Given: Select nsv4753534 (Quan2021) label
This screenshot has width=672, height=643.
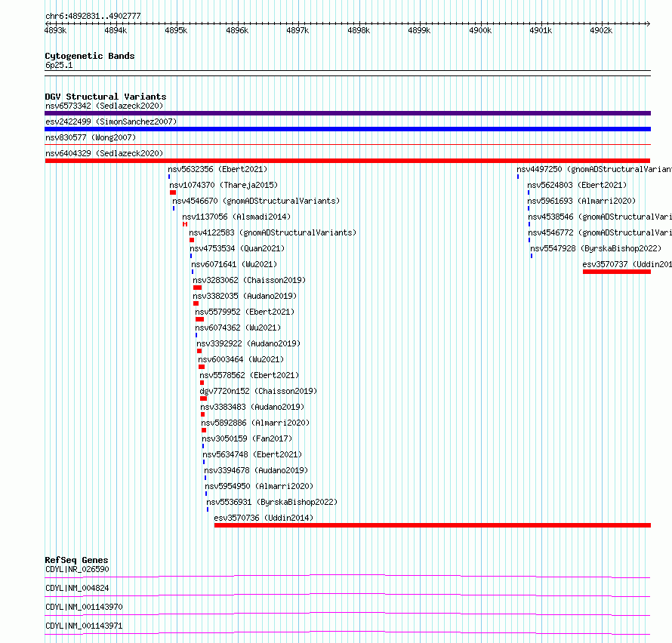Looking at the screenshot, I should (237, 248).
